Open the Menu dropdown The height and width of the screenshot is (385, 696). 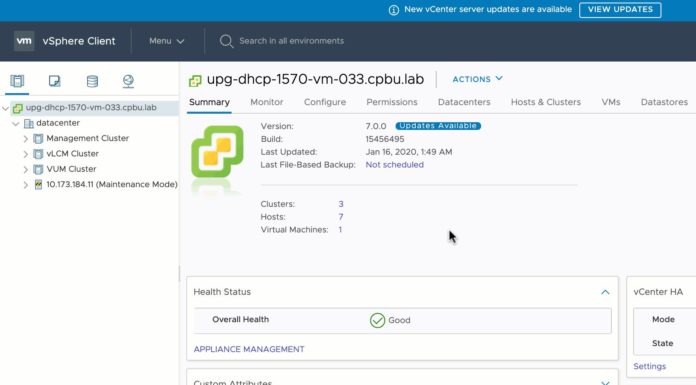click(x=166, y=41)
